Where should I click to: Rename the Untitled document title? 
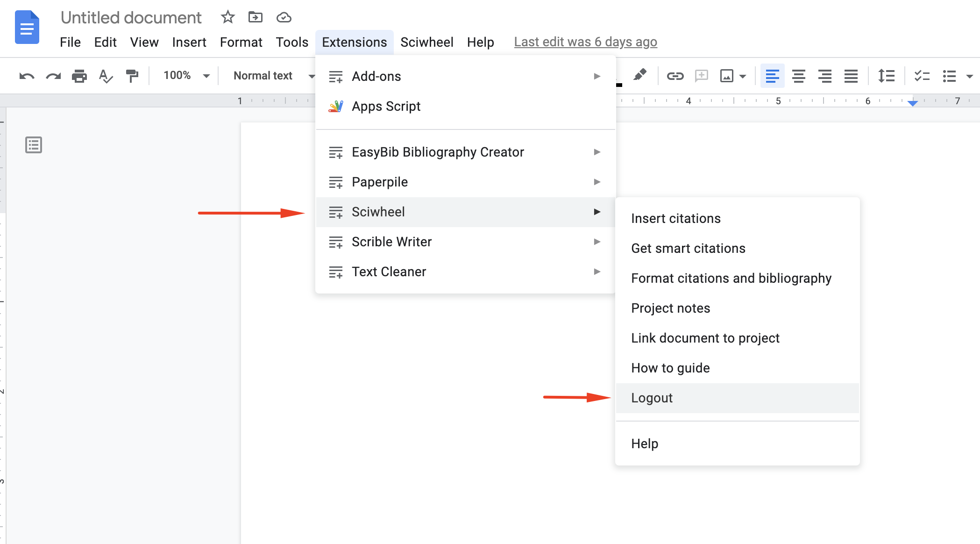[x=131, y=18]
